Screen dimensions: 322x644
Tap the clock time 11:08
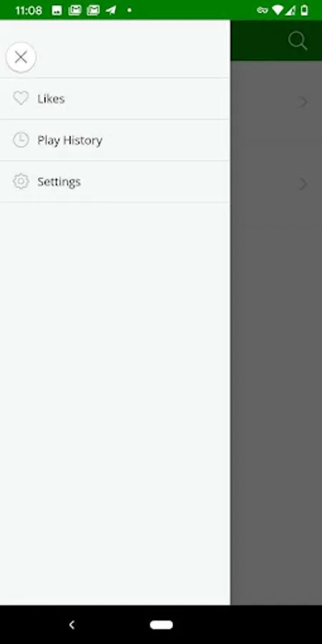pos(29,10)
